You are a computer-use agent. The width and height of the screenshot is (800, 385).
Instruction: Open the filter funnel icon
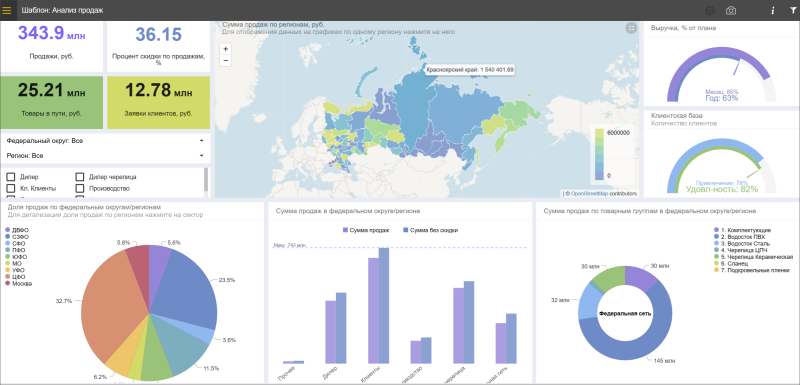pos(792,10)
